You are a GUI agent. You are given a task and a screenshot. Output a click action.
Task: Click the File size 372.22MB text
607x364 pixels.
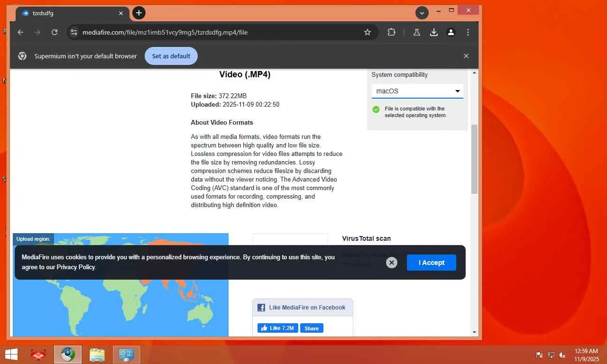[x=219, y=96]
